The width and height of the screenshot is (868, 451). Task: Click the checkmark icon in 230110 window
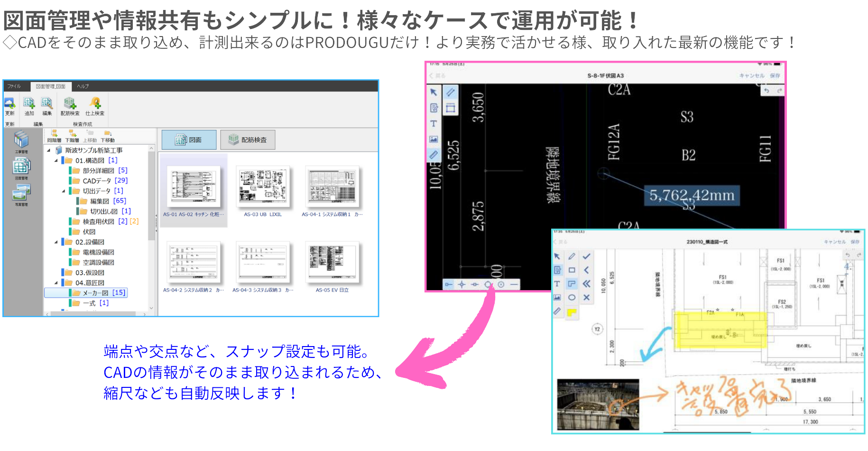pyautogui.click(x=587, y=256)
